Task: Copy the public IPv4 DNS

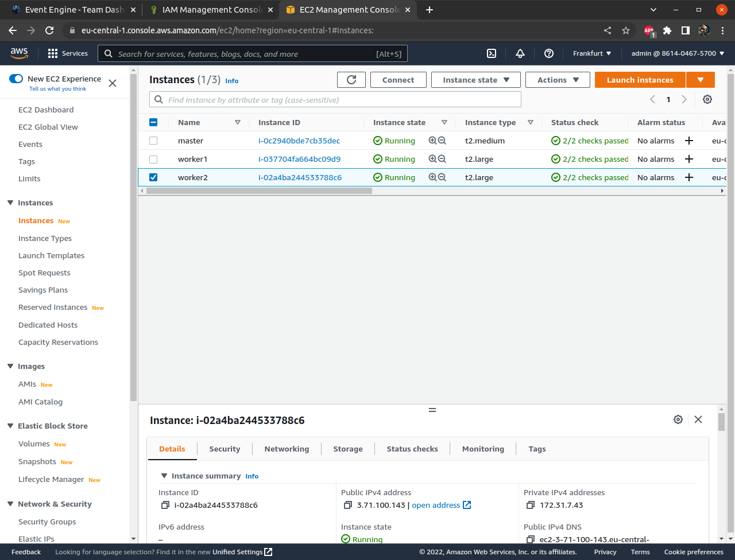Action: [x=531, y=539]
